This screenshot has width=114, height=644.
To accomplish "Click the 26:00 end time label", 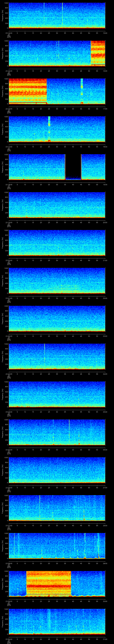I will pos(105,450).
